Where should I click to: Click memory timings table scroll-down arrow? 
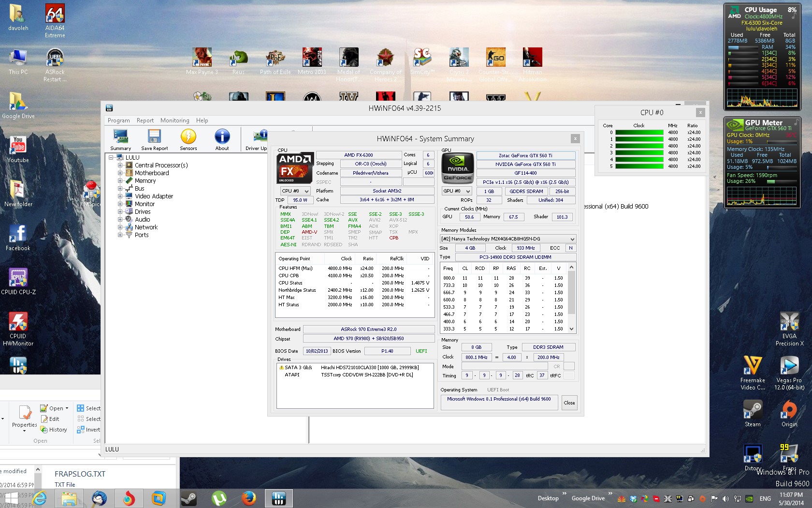pos(572,329)
